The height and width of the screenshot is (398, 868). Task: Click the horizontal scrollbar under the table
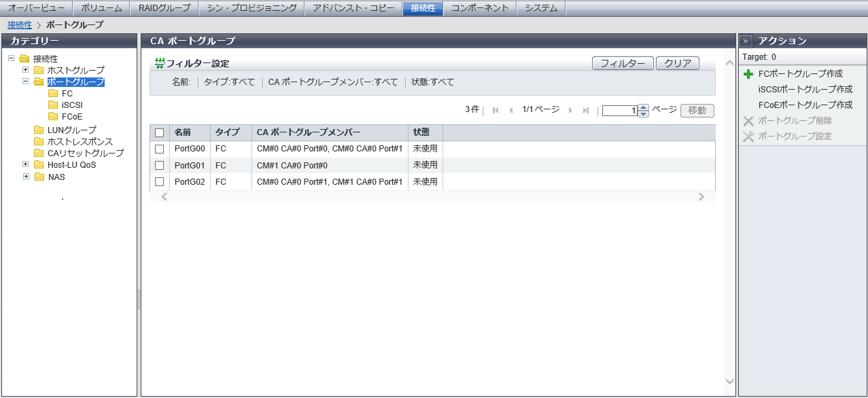tap(432, 197)
